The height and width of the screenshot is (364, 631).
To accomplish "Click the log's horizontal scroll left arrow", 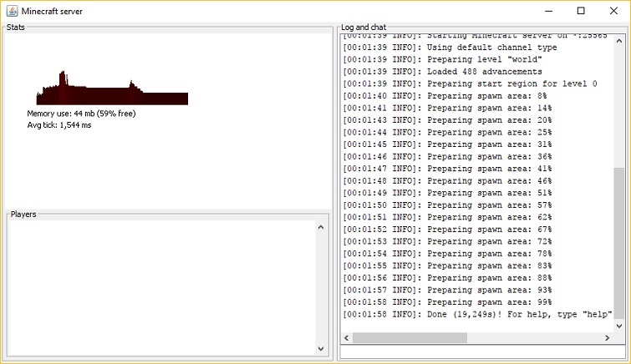I will [x=347, y=338].
